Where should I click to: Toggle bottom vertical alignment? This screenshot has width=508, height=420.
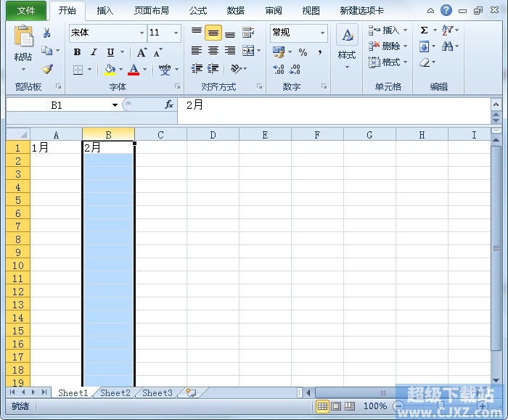230,33
